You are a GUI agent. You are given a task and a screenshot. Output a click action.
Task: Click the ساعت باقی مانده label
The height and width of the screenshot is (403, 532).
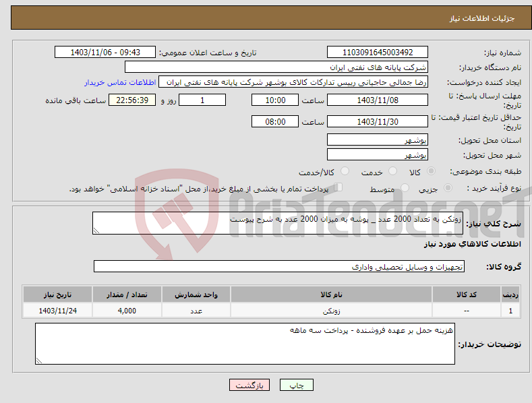(76, 101)
